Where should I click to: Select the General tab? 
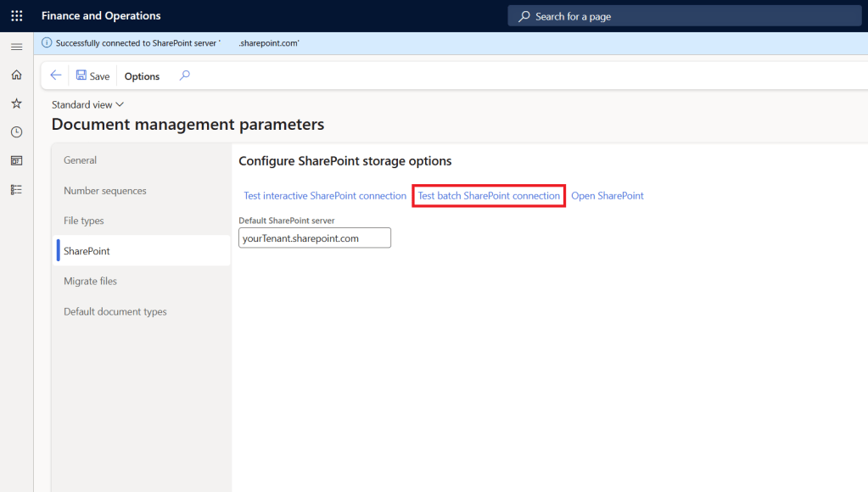click(x=81, y=160)
